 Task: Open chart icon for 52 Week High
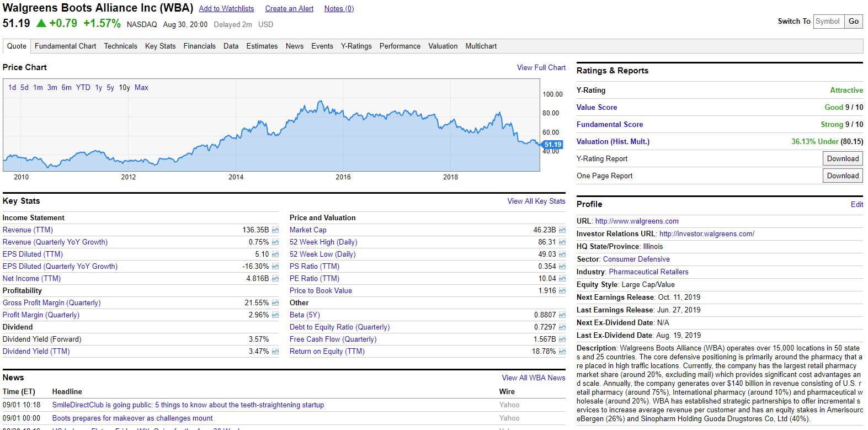(x=562, y=242)
